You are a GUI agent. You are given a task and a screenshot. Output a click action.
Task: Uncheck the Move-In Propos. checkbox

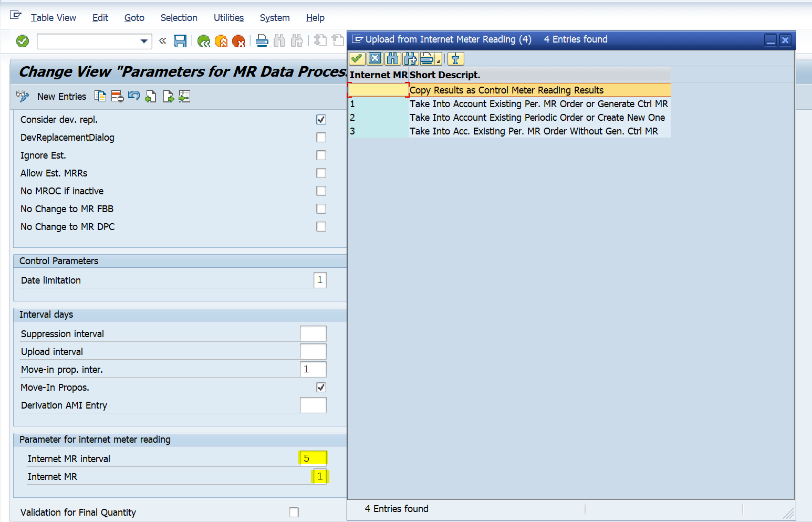[x=321, y=388]
